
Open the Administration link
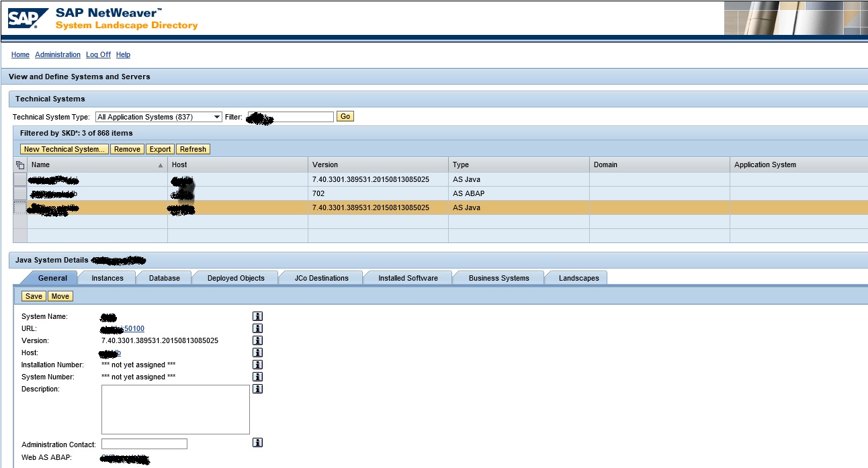[x=58, y=55]
